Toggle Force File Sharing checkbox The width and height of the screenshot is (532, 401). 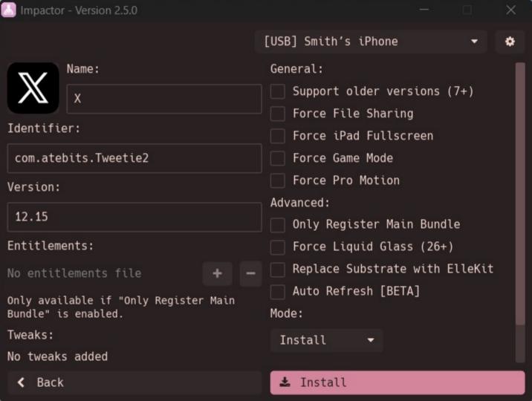[x=278, y=114]
